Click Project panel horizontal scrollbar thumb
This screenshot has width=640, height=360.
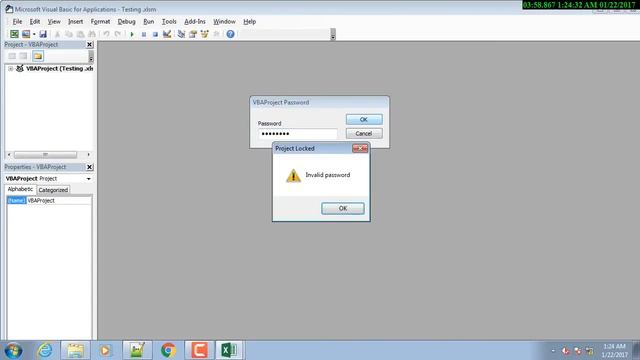pyautogui.click(x=45, y=155)
